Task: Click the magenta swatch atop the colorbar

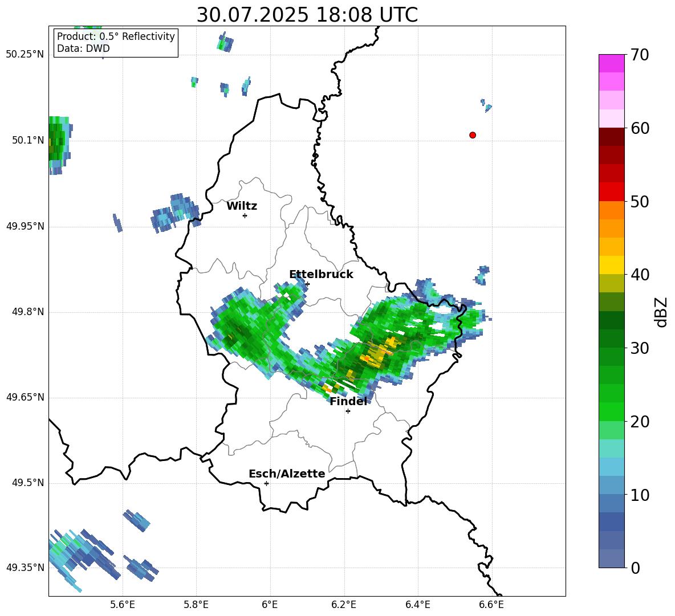Action: (x=611, y=63)
